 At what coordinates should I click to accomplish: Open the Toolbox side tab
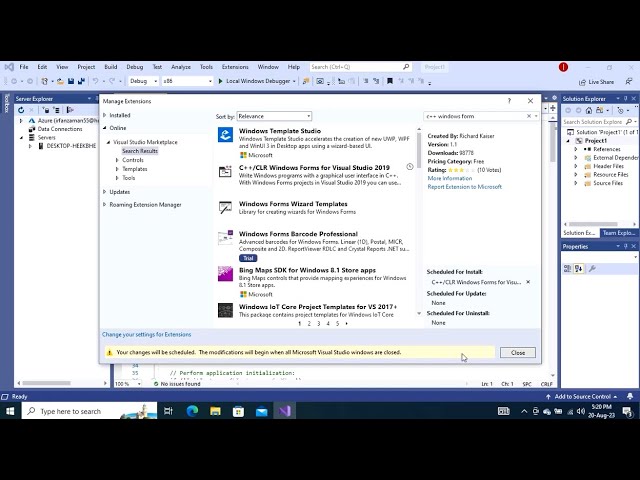point(7,103)
